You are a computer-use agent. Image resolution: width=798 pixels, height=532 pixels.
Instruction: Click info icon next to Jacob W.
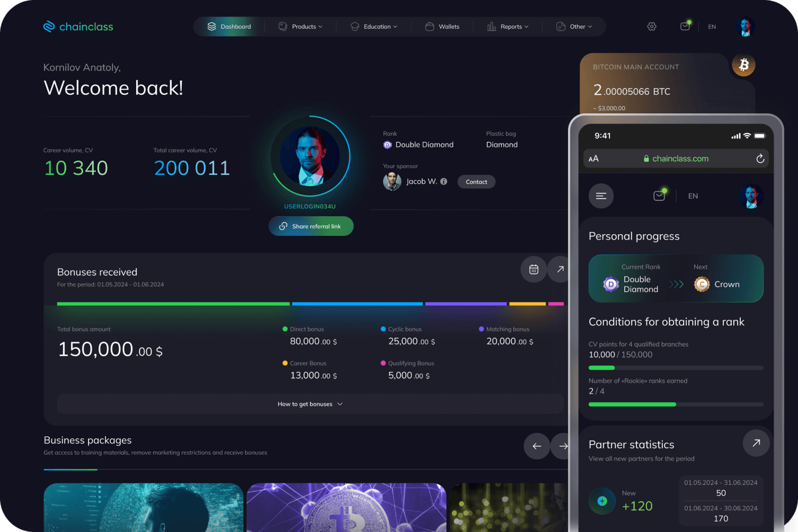click(x=443, y=182)
